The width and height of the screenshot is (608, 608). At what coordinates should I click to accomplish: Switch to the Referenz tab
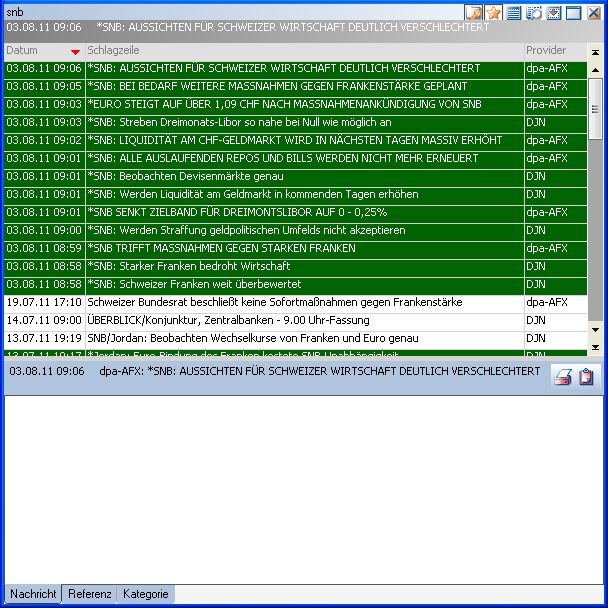[89, 594]
